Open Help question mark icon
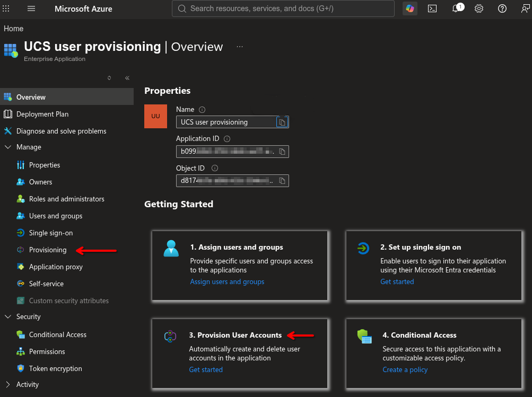 tap(502, 8)
